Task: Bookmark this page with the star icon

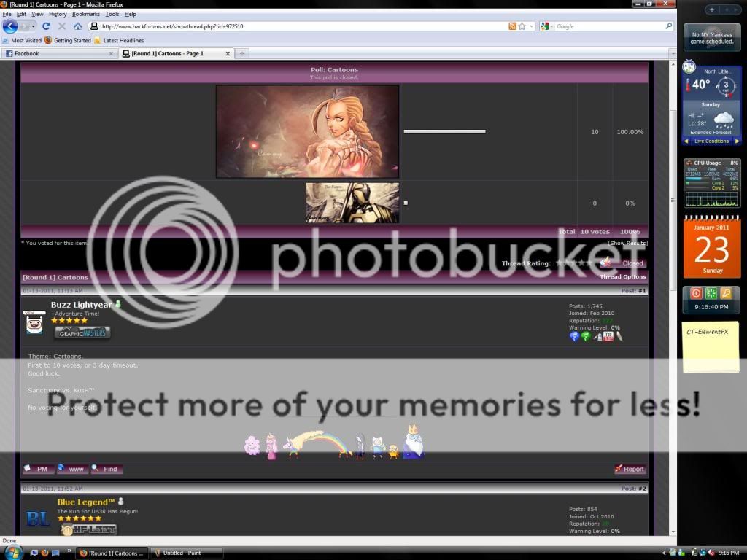Action: coord(522,26)
